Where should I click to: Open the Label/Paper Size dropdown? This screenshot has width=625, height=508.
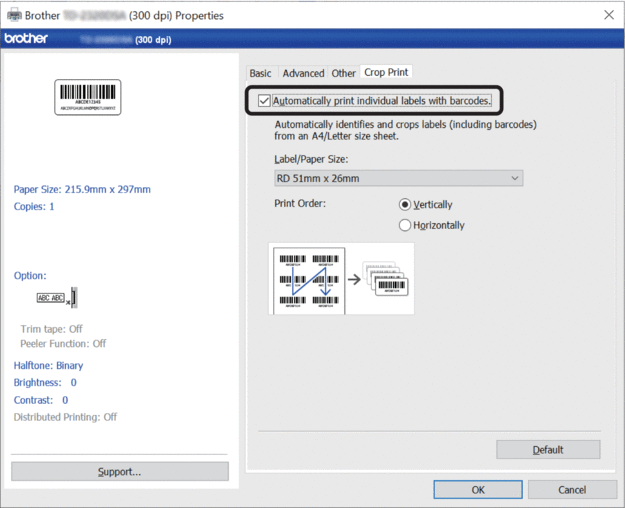(398, 178)
